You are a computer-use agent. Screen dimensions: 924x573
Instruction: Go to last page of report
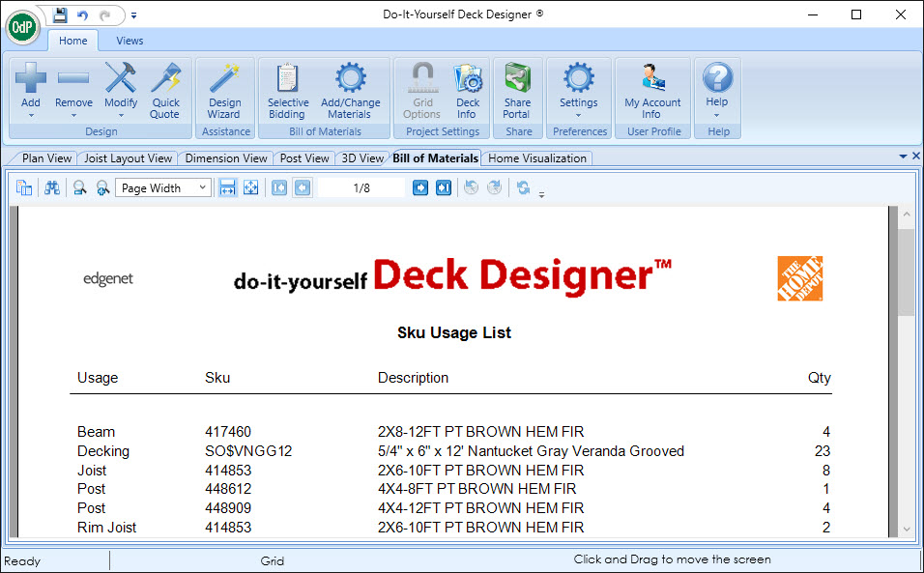click(443, 187)
